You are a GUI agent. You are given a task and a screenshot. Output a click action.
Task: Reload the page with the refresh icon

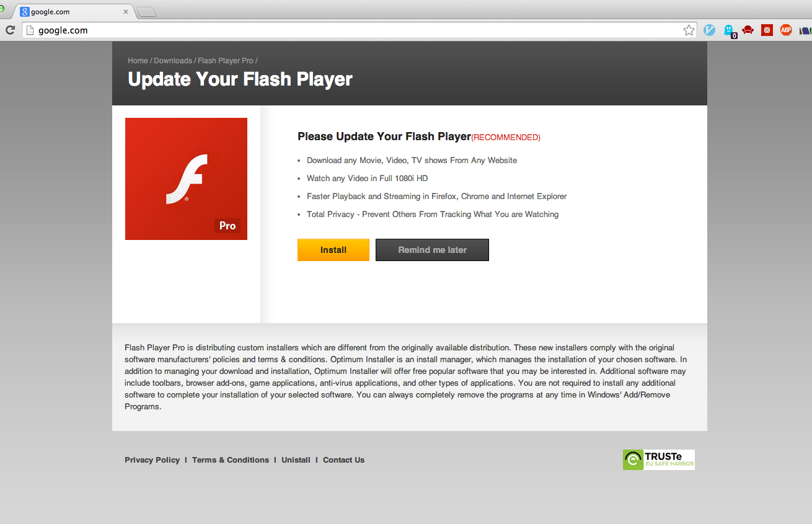click(x=10, y=30)
